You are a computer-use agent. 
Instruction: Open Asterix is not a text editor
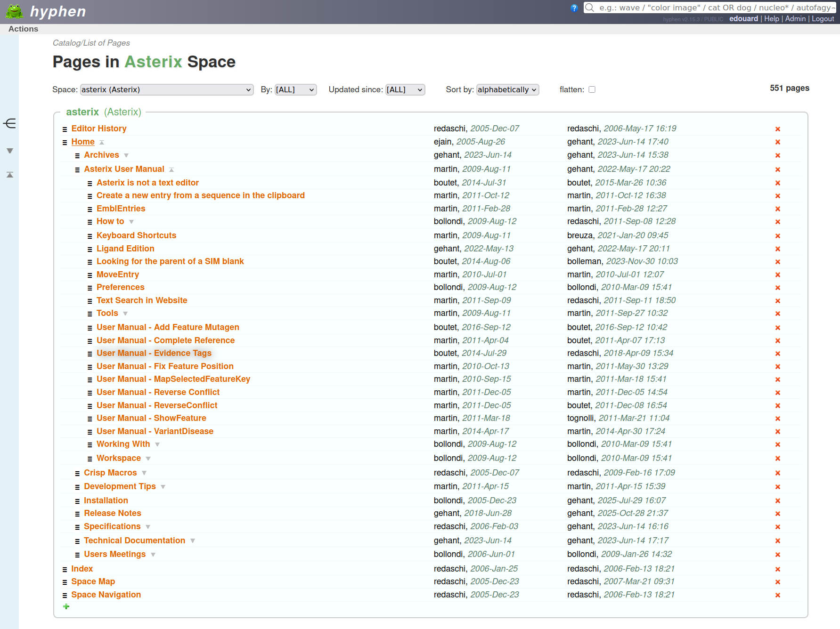pyautogui.click(x=147, y=183)
